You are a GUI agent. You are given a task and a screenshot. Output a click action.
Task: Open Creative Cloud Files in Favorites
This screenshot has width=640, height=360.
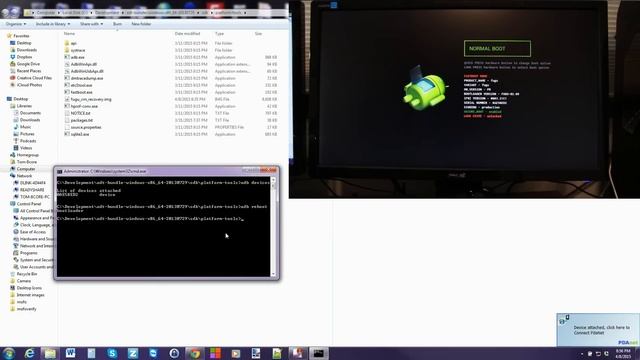click(34, 78)
